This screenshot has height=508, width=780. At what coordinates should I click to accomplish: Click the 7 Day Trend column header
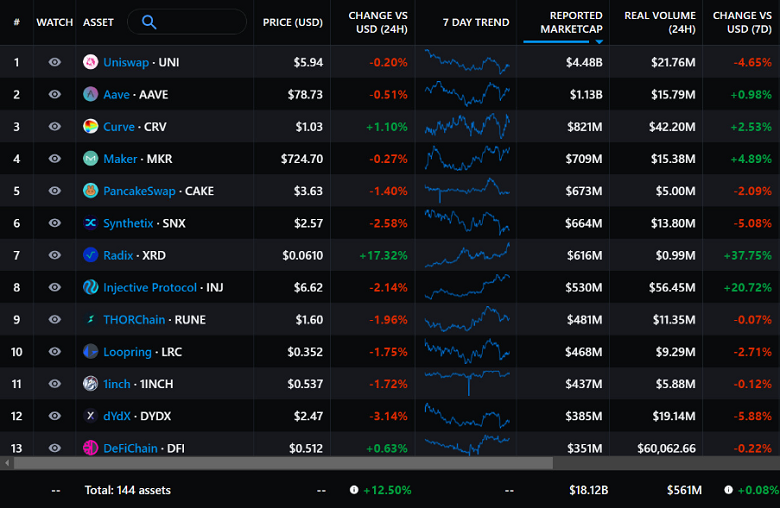476,22
